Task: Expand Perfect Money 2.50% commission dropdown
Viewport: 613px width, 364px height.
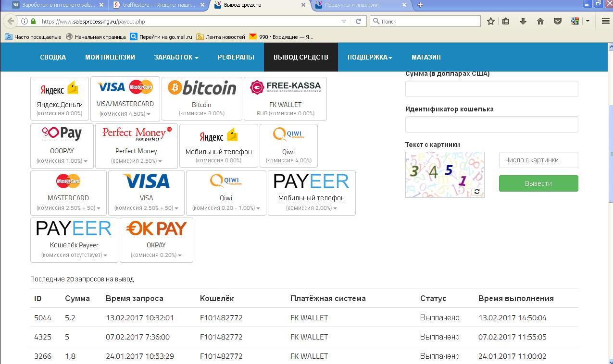Action: (160, 161)
